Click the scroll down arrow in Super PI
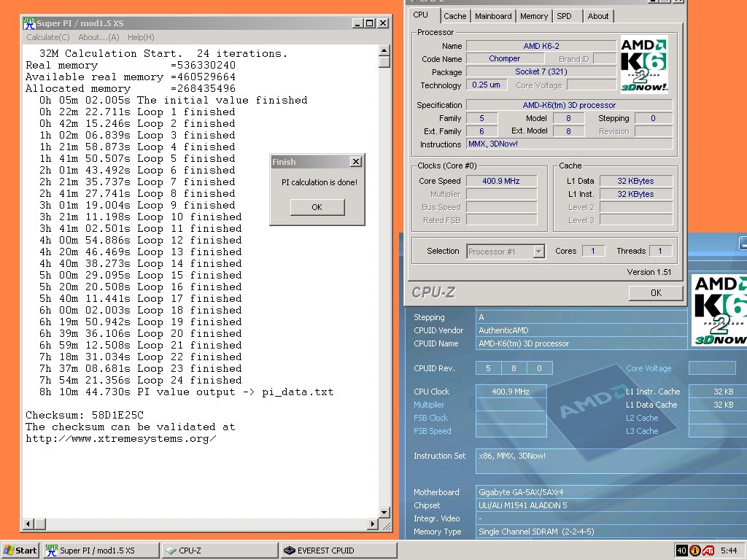This screenshot has height=560, width=747. point(384,513)
